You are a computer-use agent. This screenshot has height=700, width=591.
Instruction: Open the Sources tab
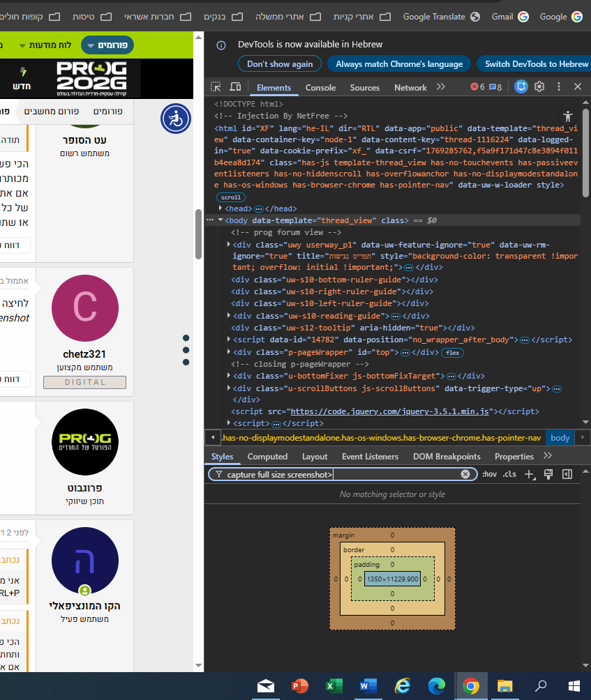[364, 88]
